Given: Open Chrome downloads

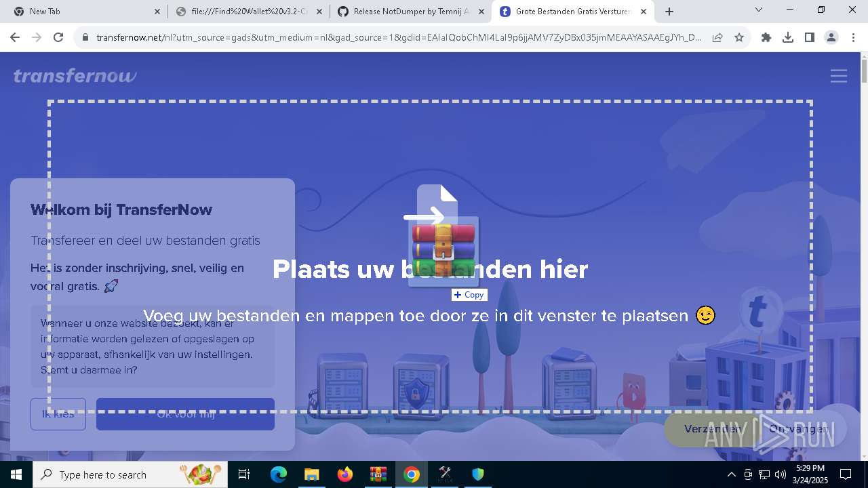Looking at the screenshot, I should click(x=788, y=38).
